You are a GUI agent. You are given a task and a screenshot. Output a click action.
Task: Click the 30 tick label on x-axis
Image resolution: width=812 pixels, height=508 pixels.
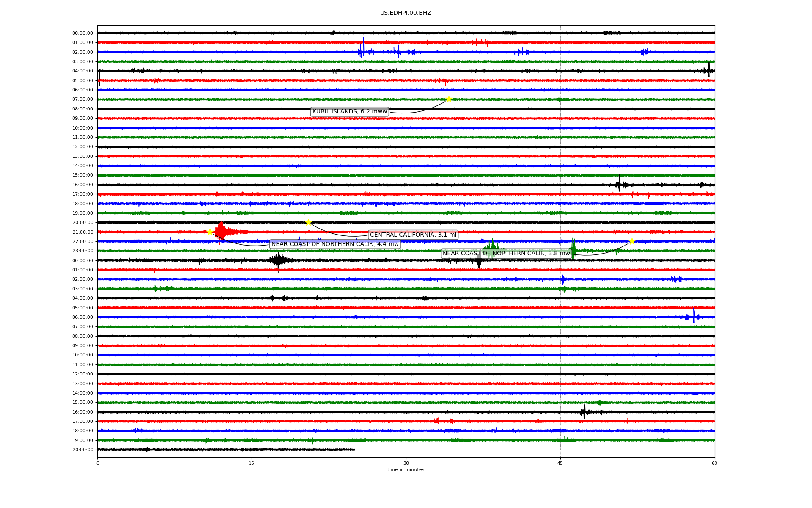pyautogui.click(x=406, y=463)
